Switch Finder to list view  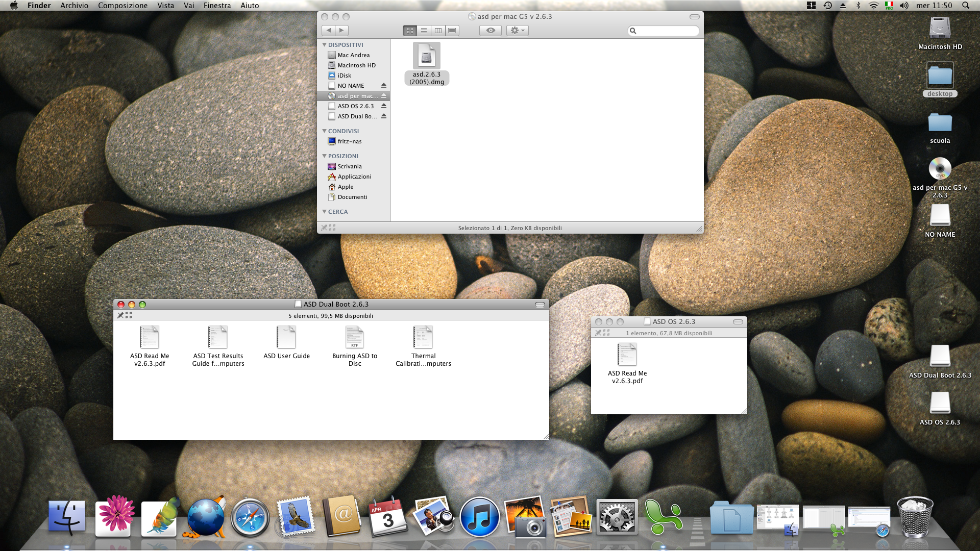[424, 31]
